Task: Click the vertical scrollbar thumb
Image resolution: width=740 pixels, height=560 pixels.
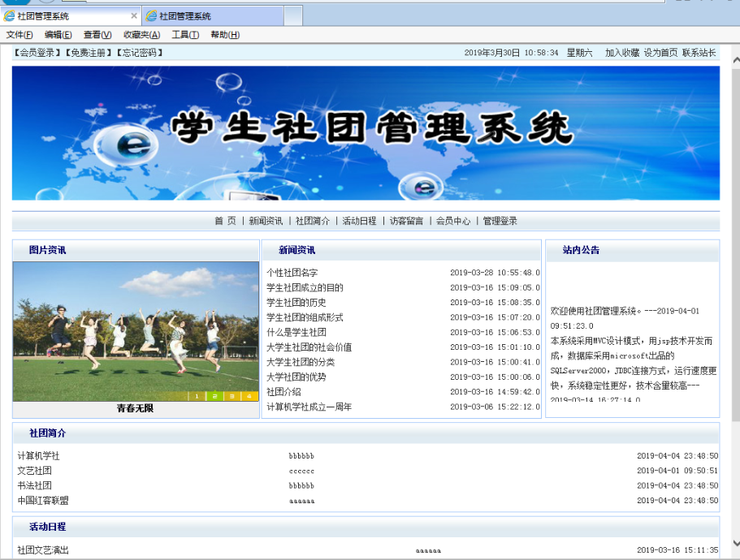Action: (x=736, y=244)
